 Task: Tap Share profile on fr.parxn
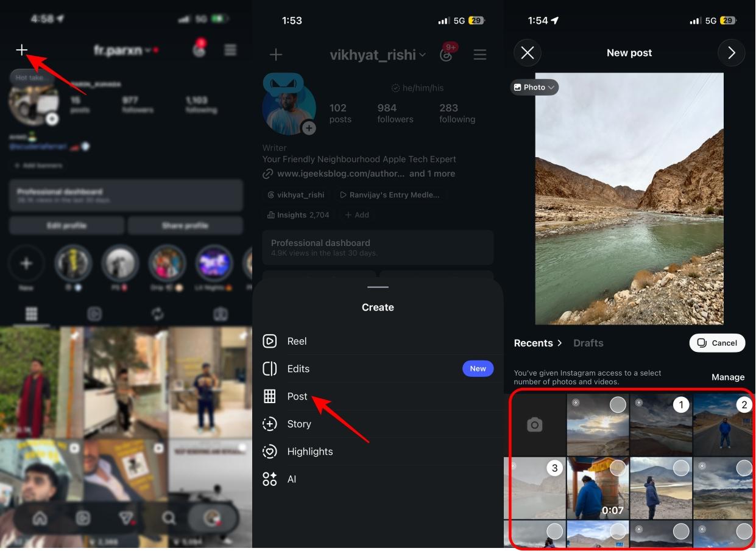tap(185, 225)
